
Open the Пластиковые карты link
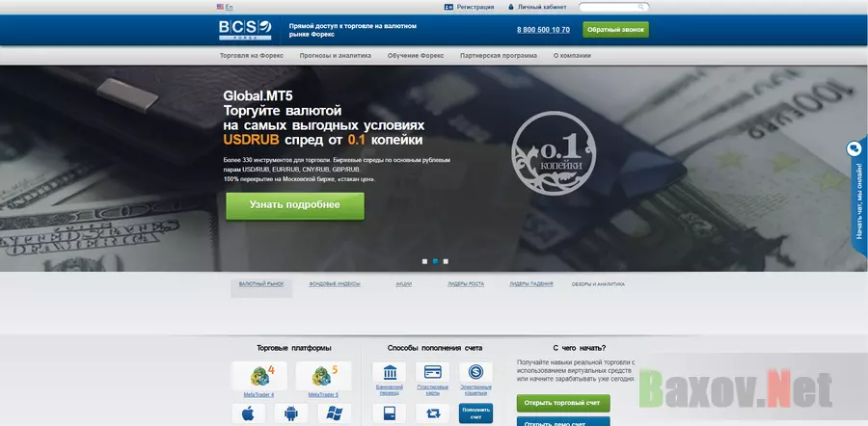point(432,389)
